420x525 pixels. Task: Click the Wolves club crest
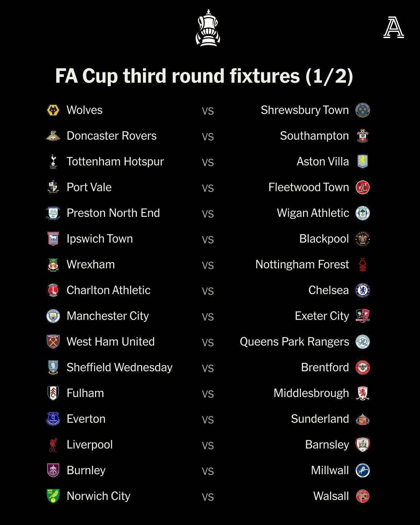point(53,110)
